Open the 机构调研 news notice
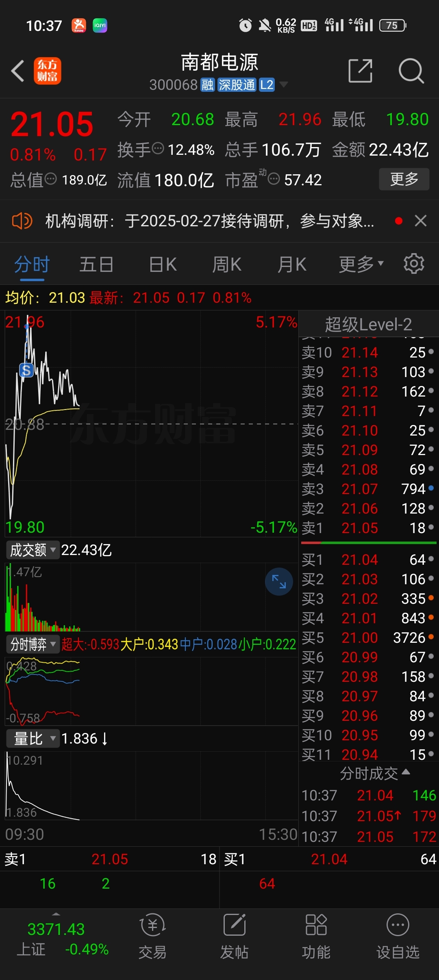The height and width of the screenshot is (980, 439). coord(209,221)
